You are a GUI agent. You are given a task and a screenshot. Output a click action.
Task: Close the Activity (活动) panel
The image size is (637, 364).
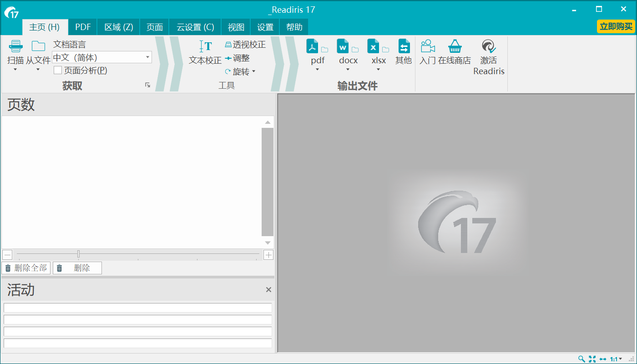coord(268,290)
